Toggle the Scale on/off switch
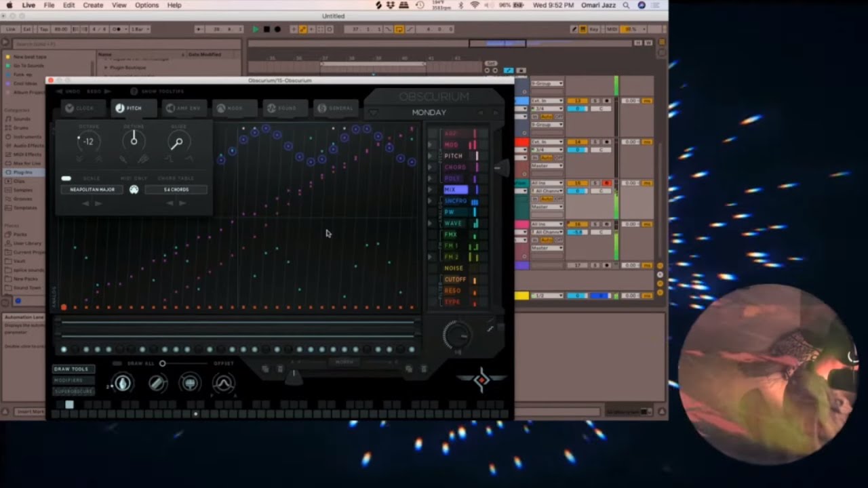868x488 pixels. (66, 178)
